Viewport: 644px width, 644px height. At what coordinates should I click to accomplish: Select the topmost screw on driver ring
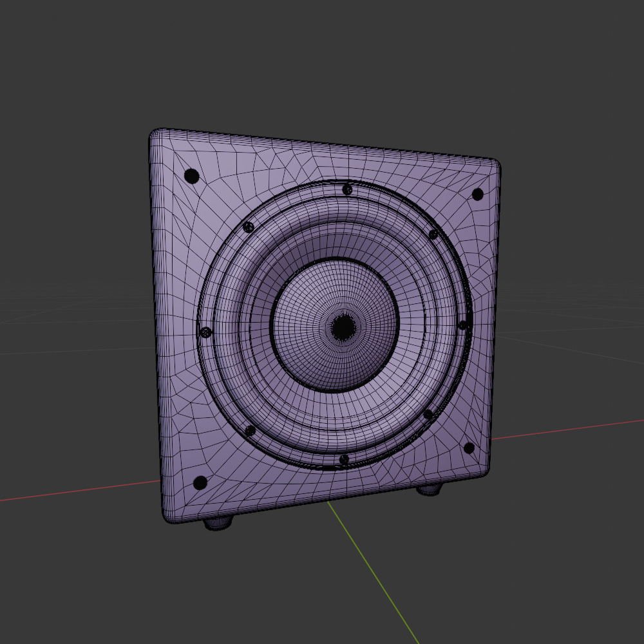click(347, 189)
